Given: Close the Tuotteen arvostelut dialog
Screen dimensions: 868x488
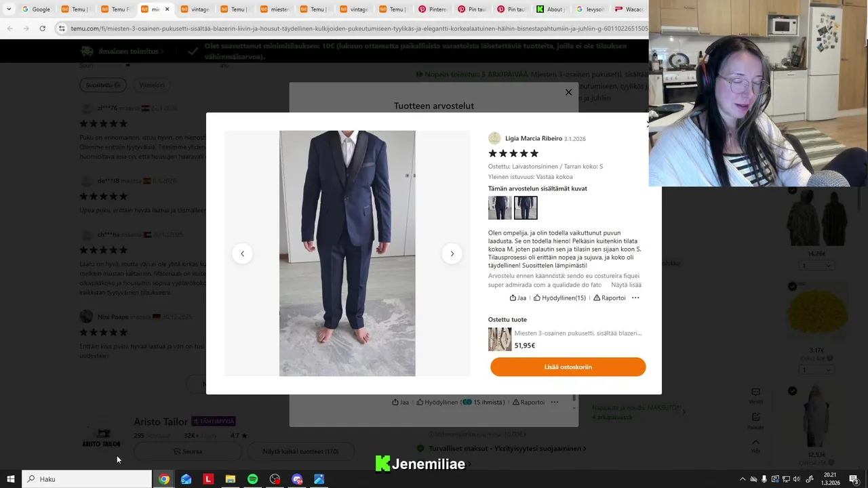Looking at the screenshot, I should (569, 92).
